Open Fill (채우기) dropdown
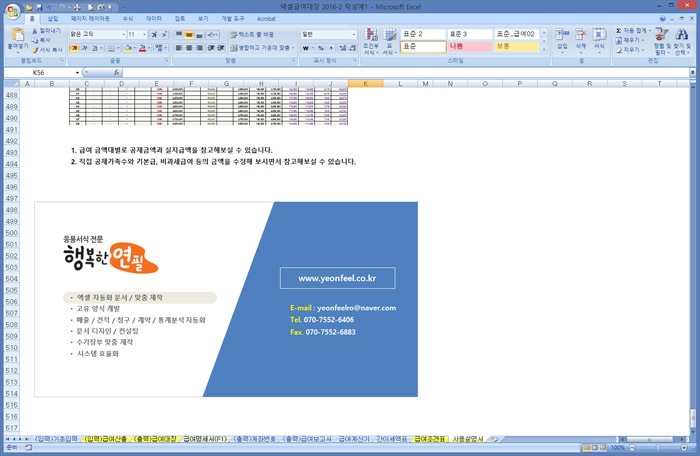The width and height of the screenshot is (700, 456). [630, 40]
